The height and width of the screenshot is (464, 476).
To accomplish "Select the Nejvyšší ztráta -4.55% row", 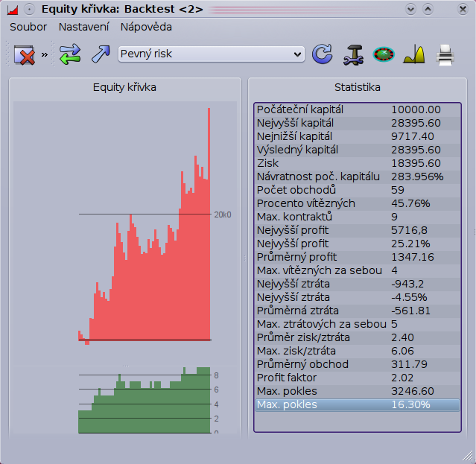I will [358, 297].
